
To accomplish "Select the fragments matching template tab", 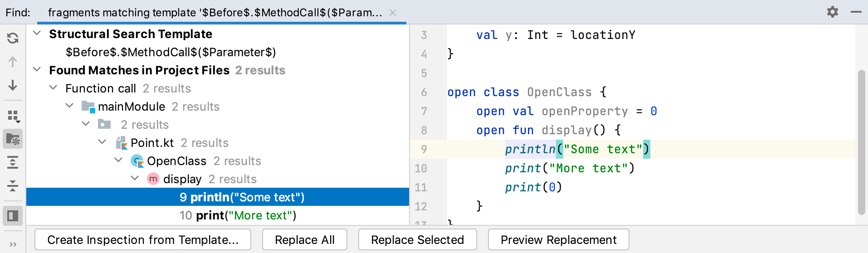I will 215,12.
